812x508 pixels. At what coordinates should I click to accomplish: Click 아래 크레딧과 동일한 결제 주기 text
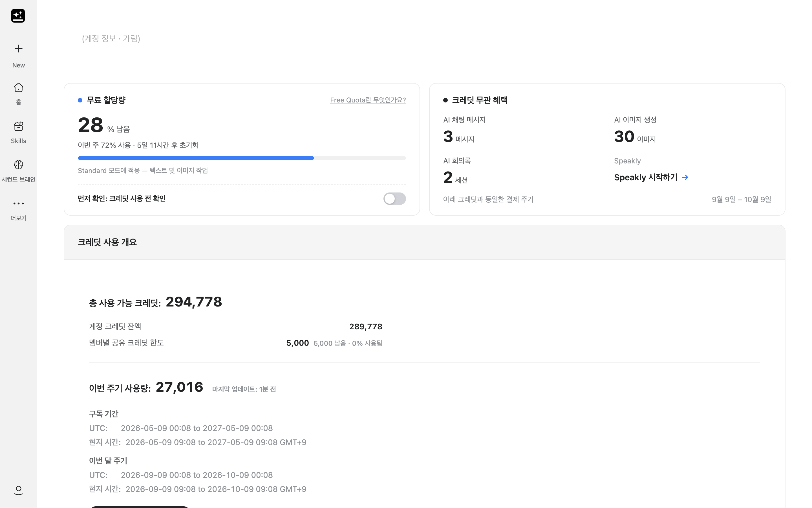pos(488,200)
